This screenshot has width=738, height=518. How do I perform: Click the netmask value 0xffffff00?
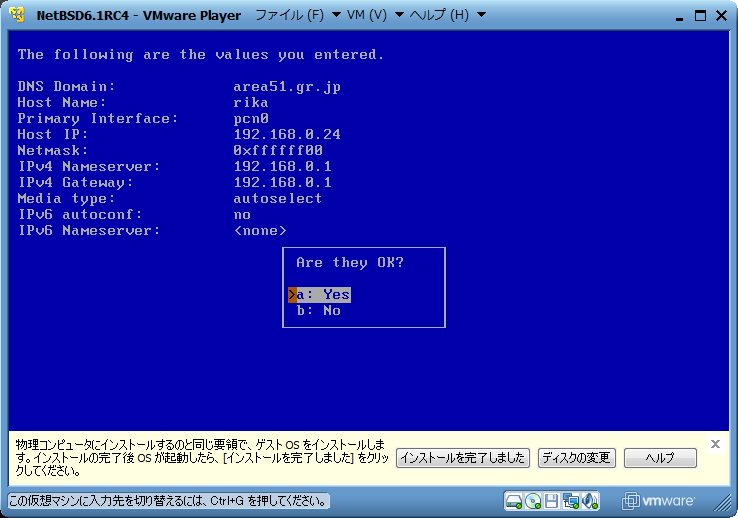(x=278, y=151)
